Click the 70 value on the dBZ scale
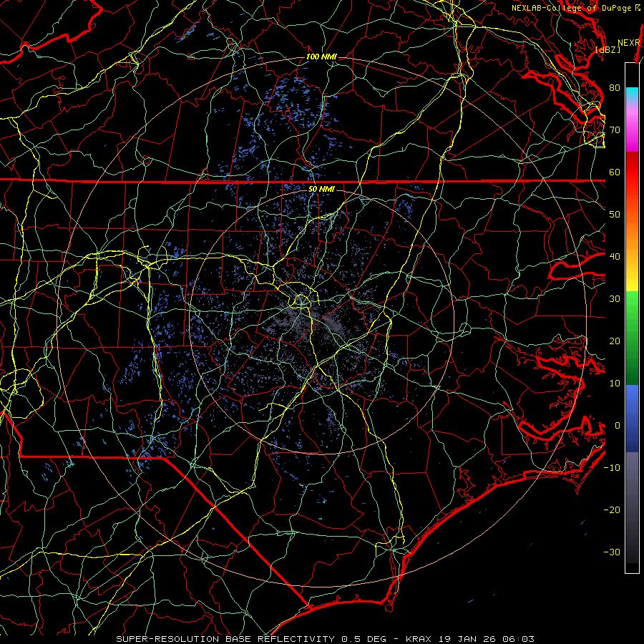The height and width of the screenshot is (644, 644). [615, 130]
